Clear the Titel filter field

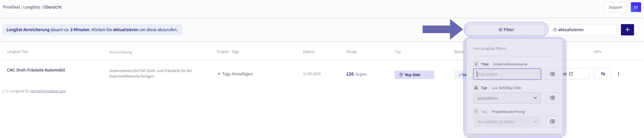click(x=552, y=74)
